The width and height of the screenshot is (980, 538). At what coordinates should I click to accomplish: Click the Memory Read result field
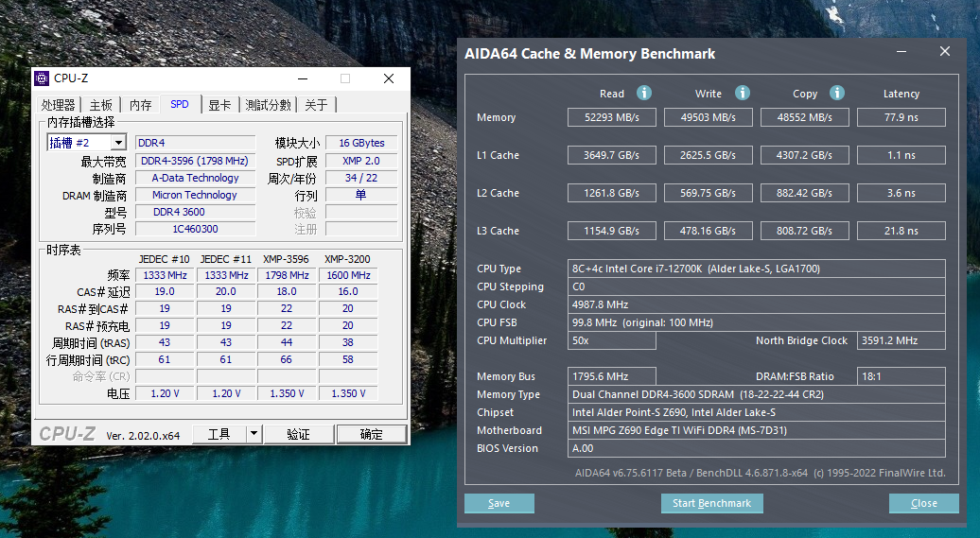pos(612,117)
